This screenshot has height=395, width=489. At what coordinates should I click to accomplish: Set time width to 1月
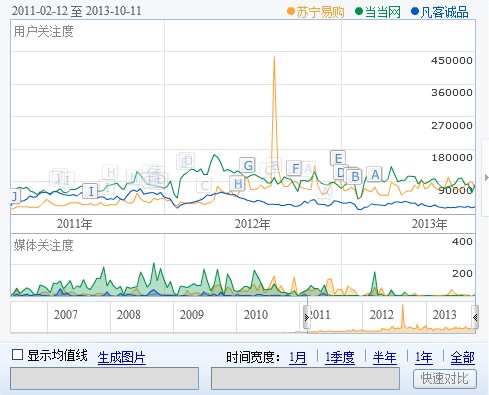pos(298,357)
